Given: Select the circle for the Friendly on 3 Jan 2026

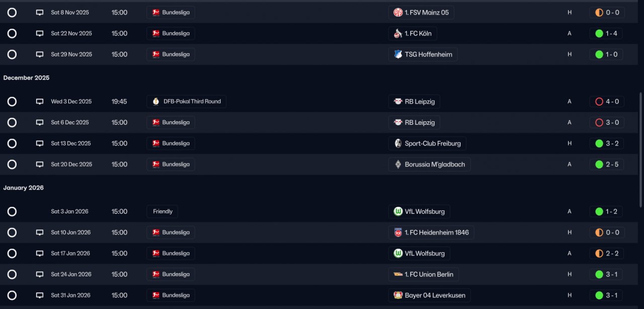Looking at the screenshot, I should tap(12, 211).
